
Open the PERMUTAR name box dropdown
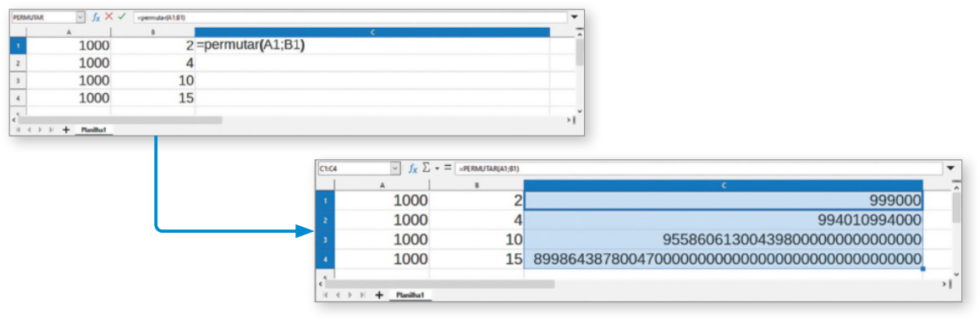(80, 18)
